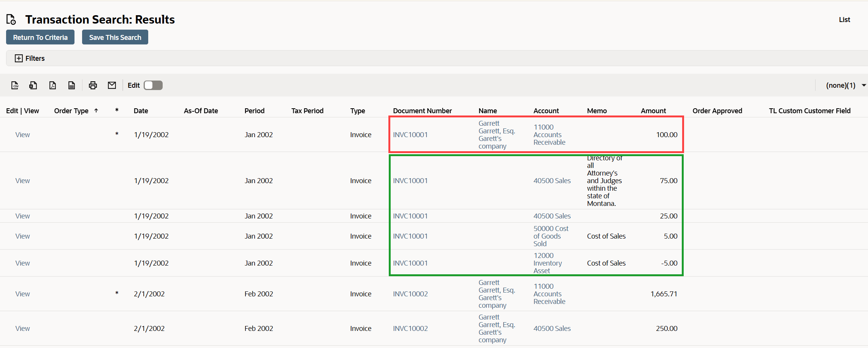Open 40500 Sales in the 75.00 row
The image size is (868, 348).
tap(552, 181)
